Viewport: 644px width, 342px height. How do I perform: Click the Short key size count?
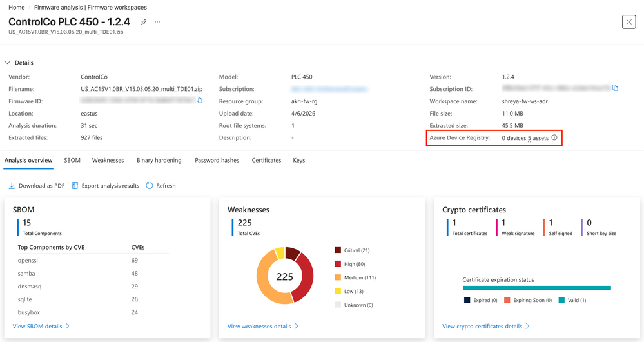tap(589, 223)
